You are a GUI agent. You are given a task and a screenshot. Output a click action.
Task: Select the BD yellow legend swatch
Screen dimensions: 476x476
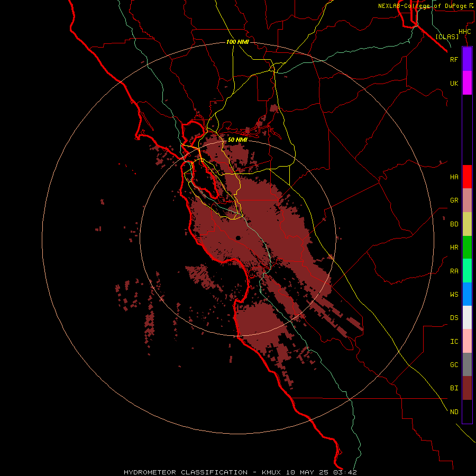(x=467, y=224)
